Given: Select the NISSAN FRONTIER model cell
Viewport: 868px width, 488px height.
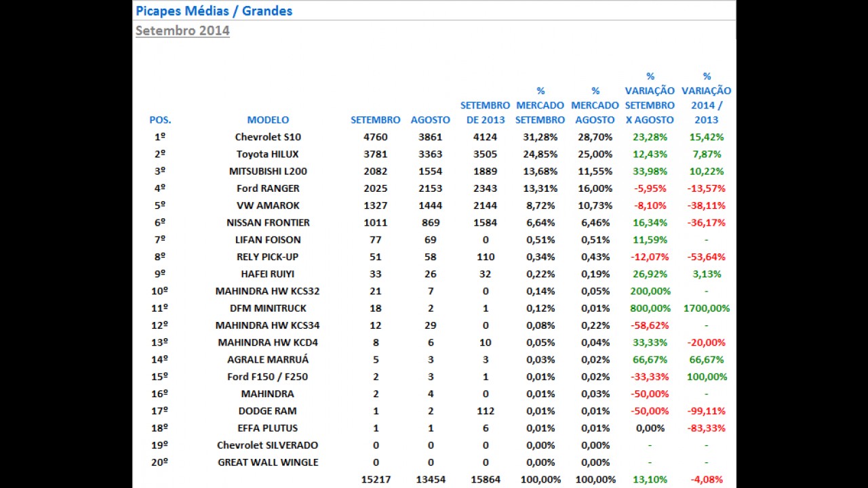Looking at the screenshot, I should coord(268,222).
